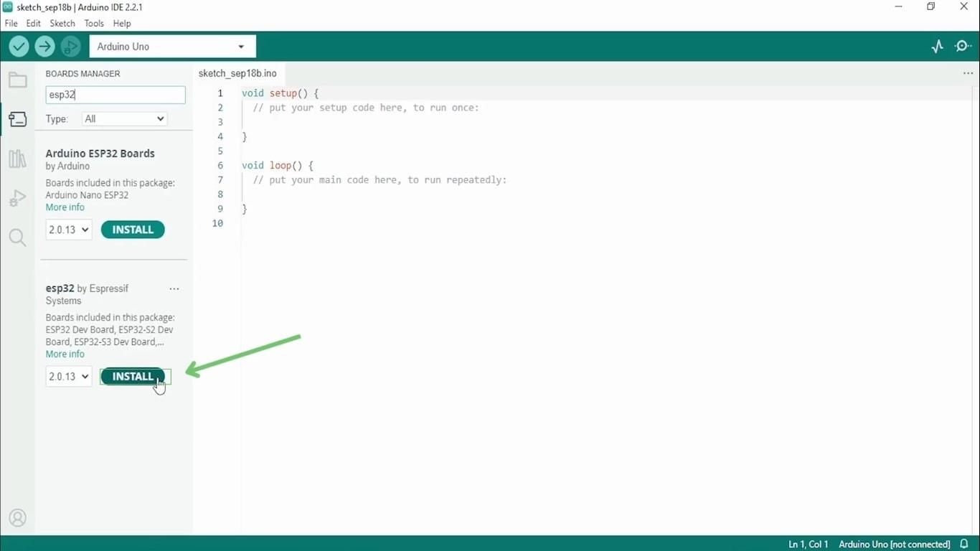Click the Search sidebar icon

pos(17,237)
